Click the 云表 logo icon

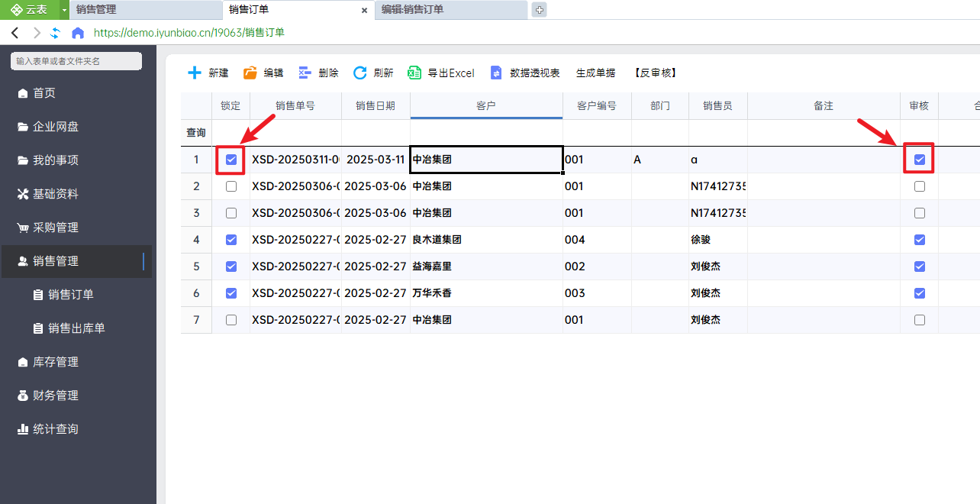coord(17,9)
